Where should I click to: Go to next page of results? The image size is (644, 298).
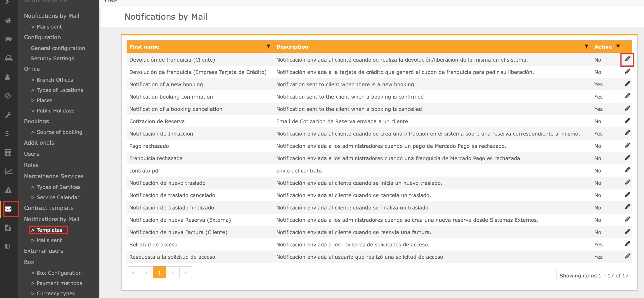click(x=173, y=272)
